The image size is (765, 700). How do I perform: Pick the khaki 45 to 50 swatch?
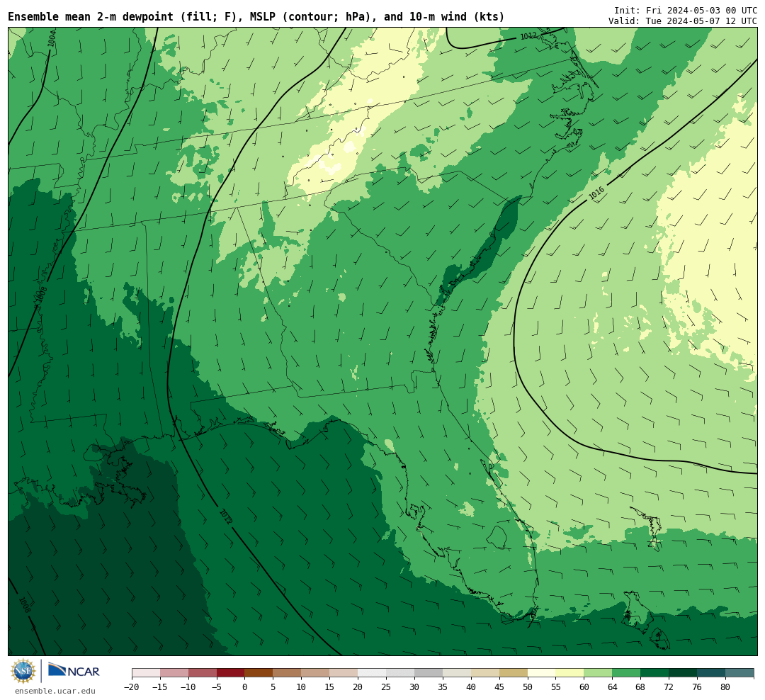tap(514, 673)
